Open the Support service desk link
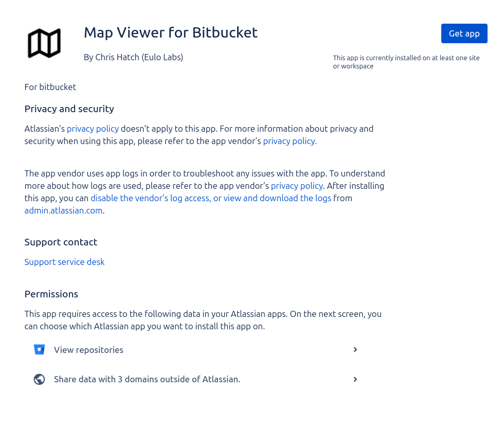The image size is (504, 426). click(x=64, y=262)
